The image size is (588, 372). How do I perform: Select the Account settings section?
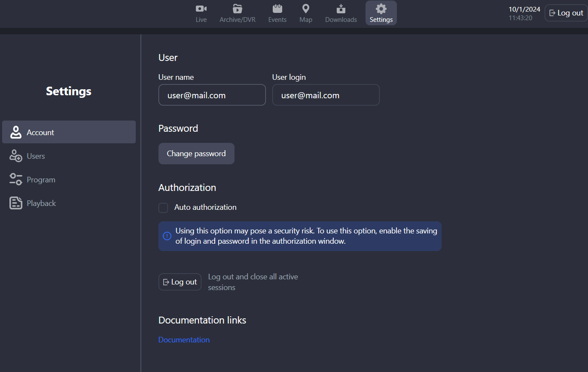69,132
